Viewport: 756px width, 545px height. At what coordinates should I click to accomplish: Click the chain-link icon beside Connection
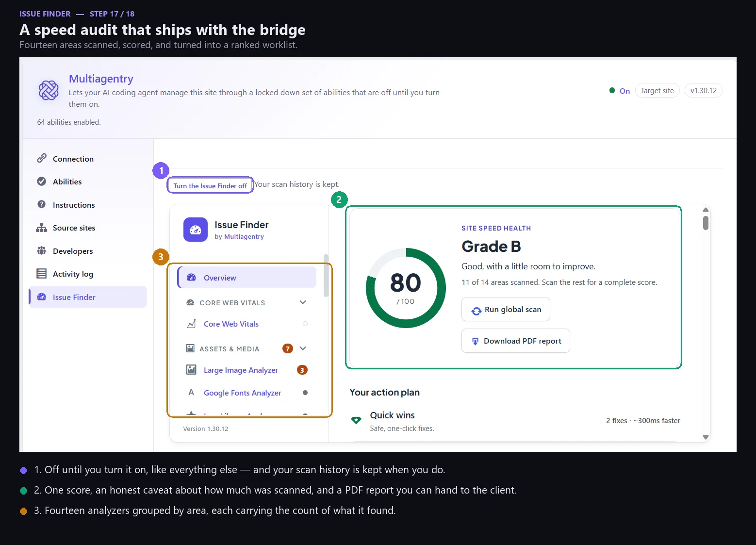point(42,159)
